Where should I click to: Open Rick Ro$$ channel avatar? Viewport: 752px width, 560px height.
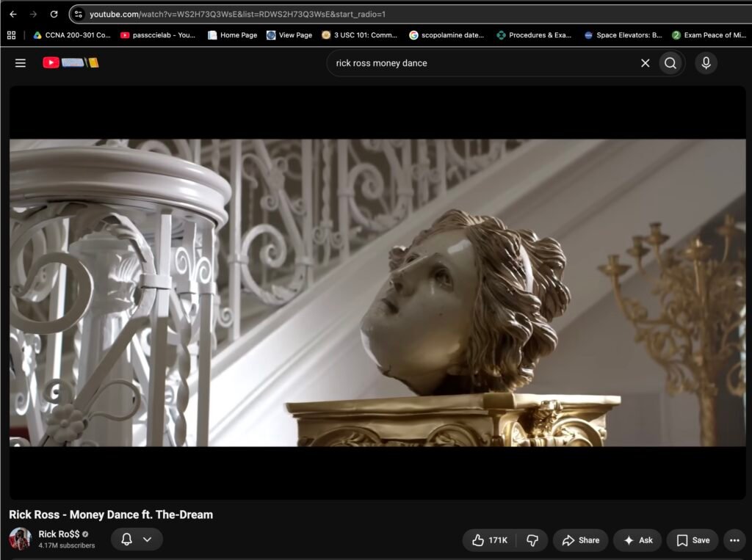pos(20,539)
